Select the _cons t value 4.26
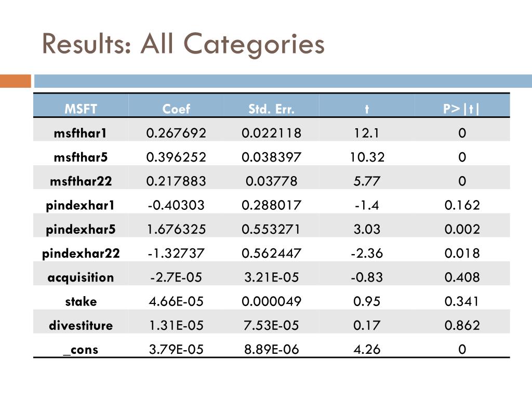The width and height of the screenshot is (532, 399). click(367, 350)
